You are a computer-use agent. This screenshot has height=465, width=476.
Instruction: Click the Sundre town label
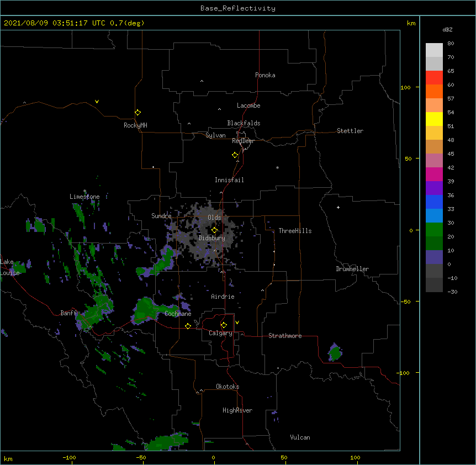click(161, 216)
